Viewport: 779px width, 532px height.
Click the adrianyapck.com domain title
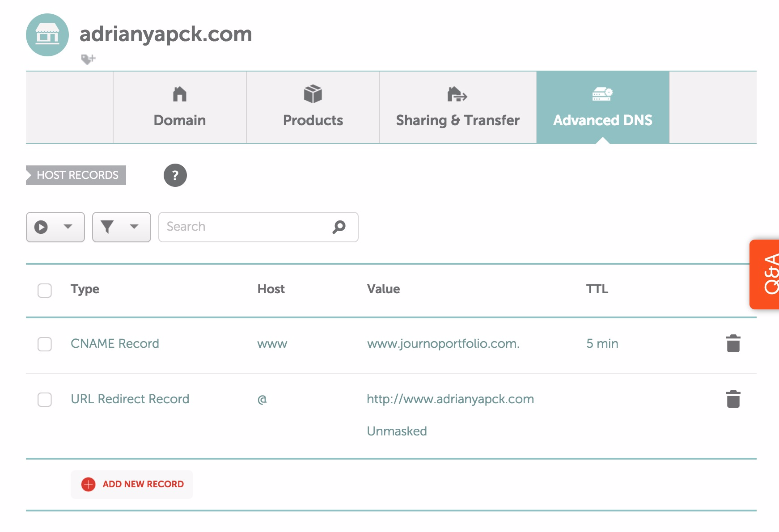click(166, 34)
